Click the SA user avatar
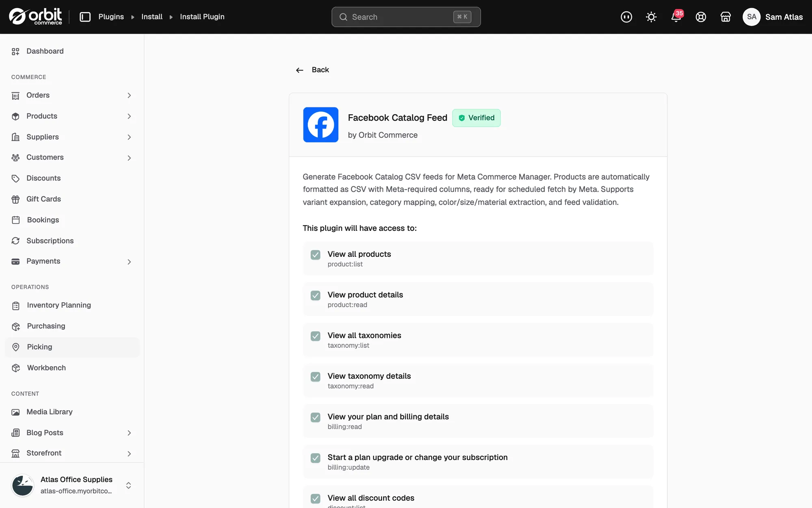812x508 pixels. (x=752, y=17)
